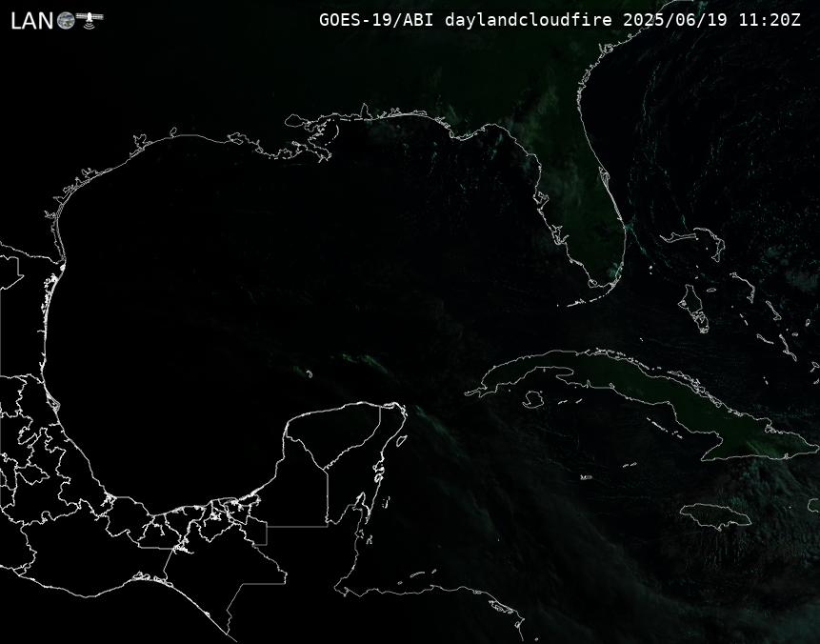Click the LANOT logo text
The width and height of the screenshot is (820, 644).
click(x=56, y=20)
